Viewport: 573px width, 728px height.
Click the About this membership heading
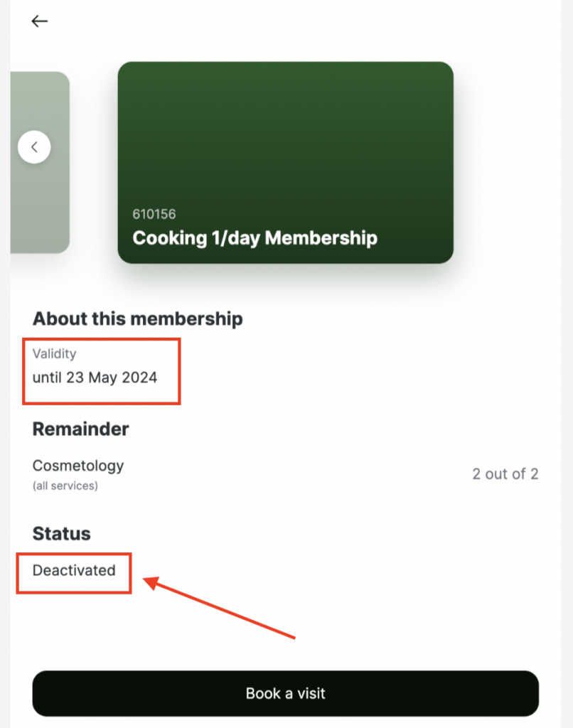click(137, 318)
